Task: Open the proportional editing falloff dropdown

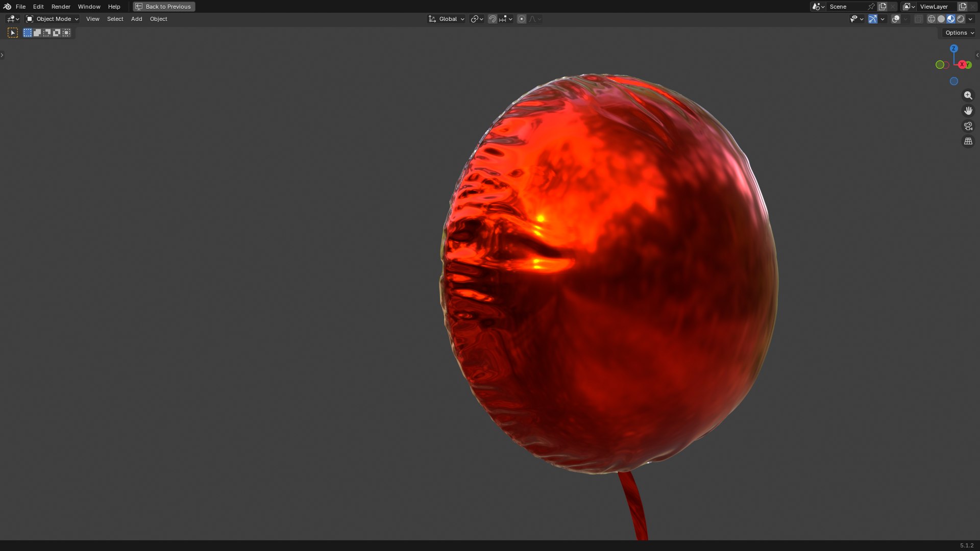Action: coord(535,19)
